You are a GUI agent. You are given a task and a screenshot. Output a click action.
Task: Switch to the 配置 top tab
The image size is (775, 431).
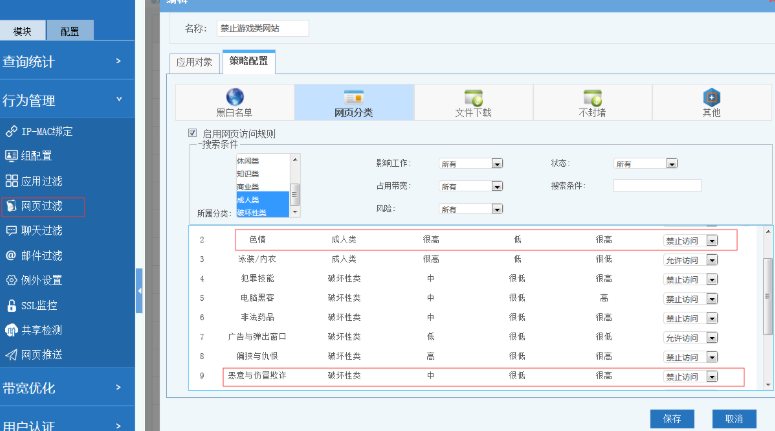coord(70,32)
